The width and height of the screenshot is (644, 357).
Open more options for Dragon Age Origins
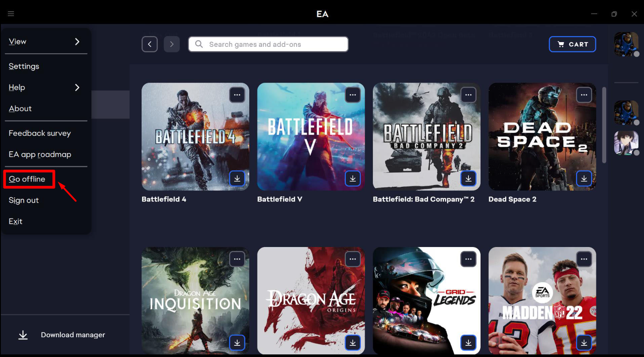(353, 259)
